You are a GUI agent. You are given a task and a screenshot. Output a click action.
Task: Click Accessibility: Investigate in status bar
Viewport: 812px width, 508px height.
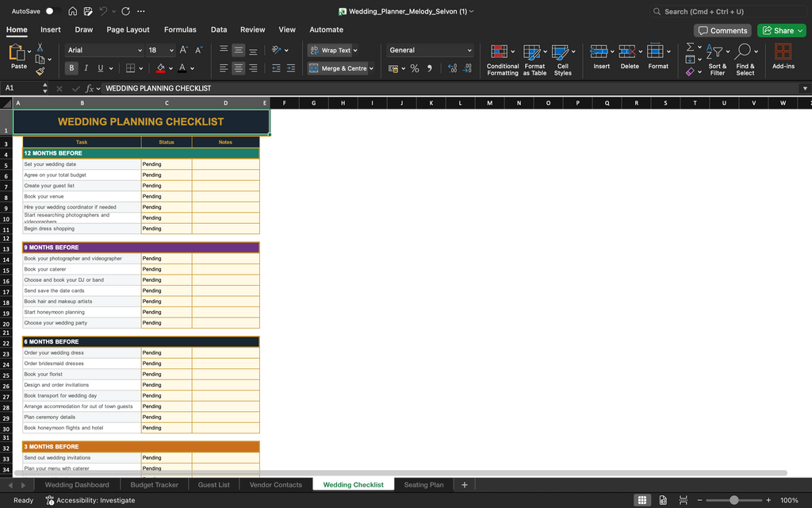tap(90, 500)
